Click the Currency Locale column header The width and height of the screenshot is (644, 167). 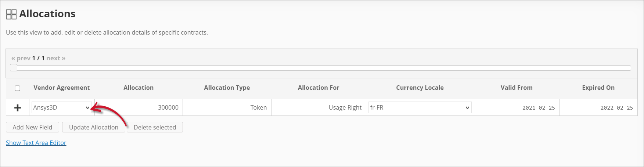coord(420,88)
